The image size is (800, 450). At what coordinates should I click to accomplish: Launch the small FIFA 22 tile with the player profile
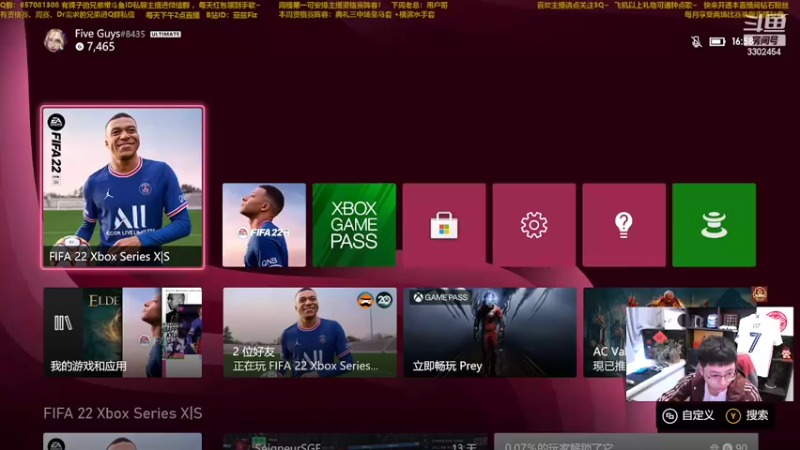tap(264, 225)
